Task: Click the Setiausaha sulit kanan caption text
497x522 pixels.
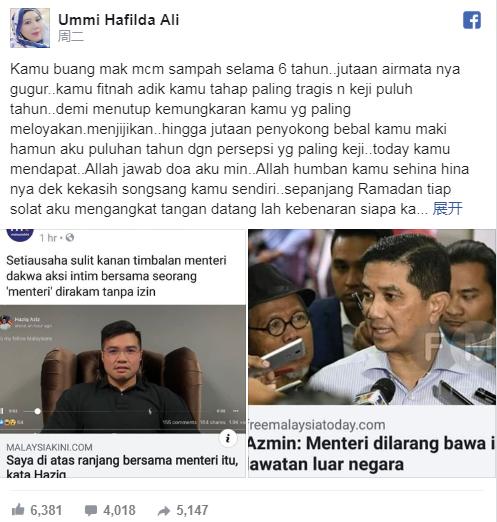Action: (116, 276)
